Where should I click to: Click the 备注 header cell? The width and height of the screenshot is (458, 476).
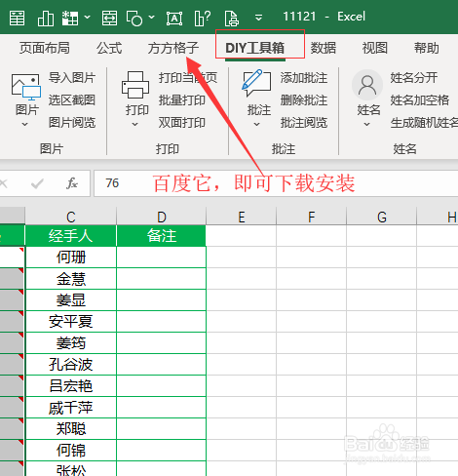162,236
